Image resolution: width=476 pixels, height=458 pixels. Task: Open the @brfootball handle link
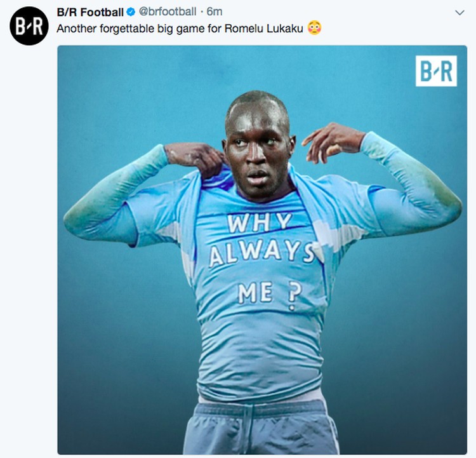pyautogui.click(x=168, y=12)
